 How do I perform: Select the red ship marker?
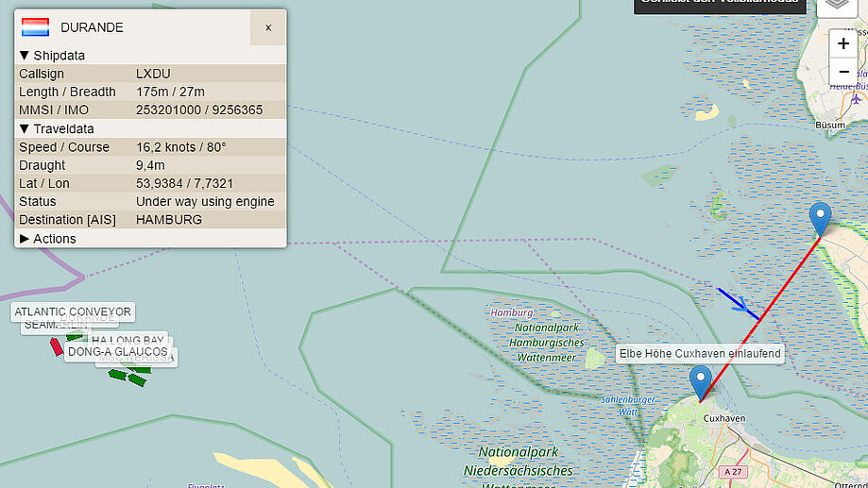56,346
